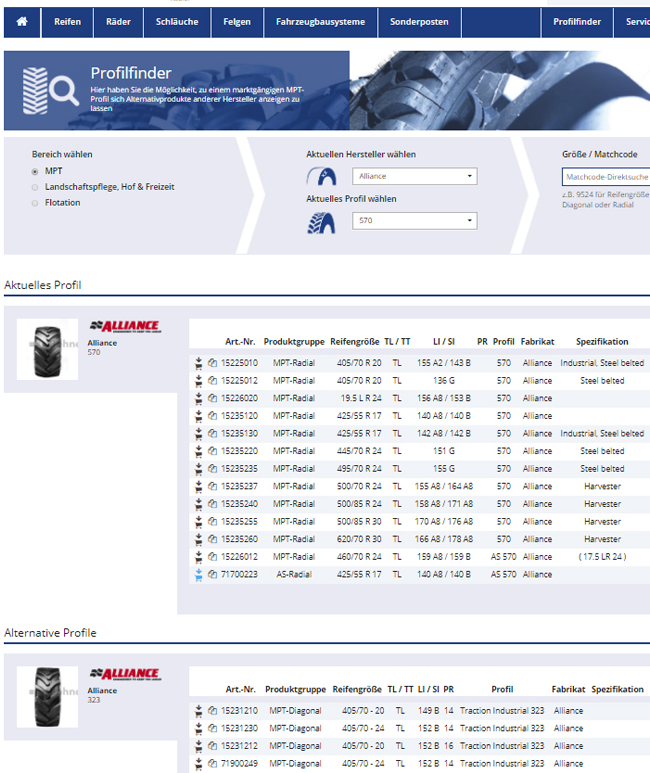This screenshot has height=773, width=650.
Task: Add article 15235237 to cart
Action: (198, 487)
